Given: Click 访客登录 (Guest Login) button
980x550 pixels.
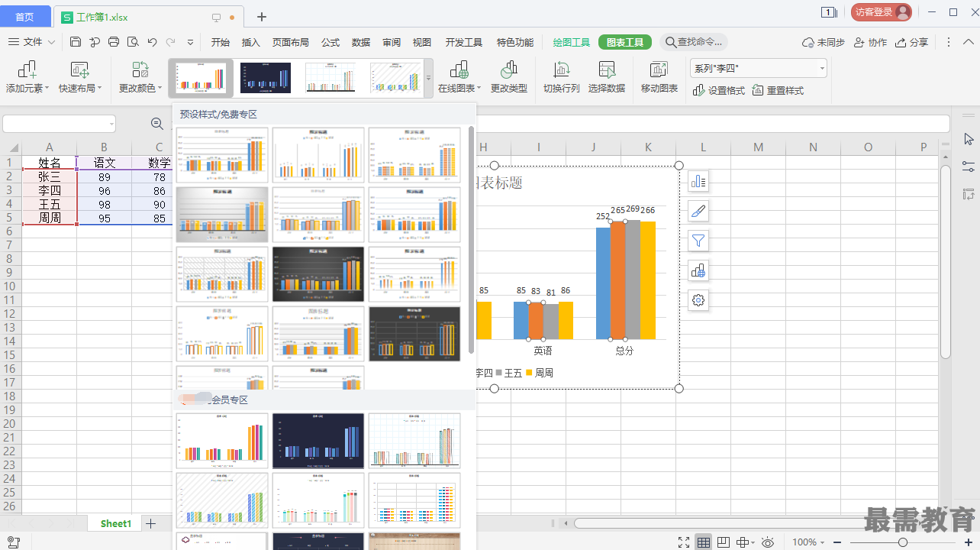Looking at the screenshot, I should coord(882,12).
